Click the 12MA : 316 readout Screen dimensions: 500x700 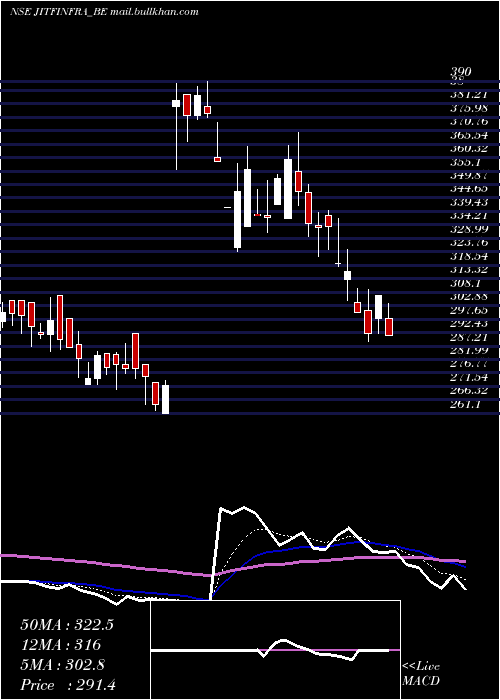pos(60,645)
